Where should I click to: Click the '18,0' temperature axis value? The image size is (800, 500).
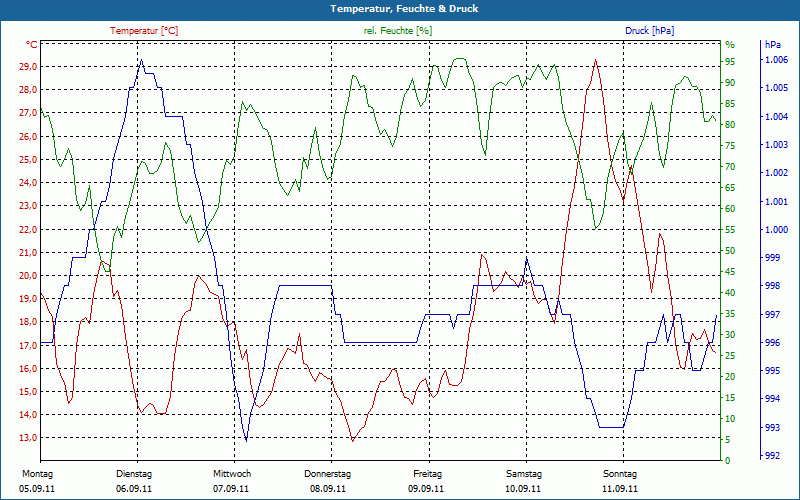click(28, 322)
